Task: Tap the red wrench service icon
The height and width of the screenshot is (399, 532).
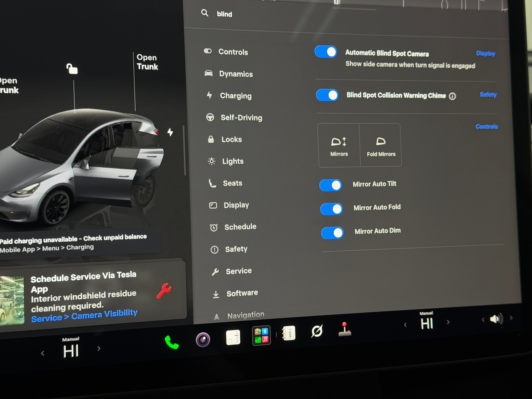Action: [164, 291]
